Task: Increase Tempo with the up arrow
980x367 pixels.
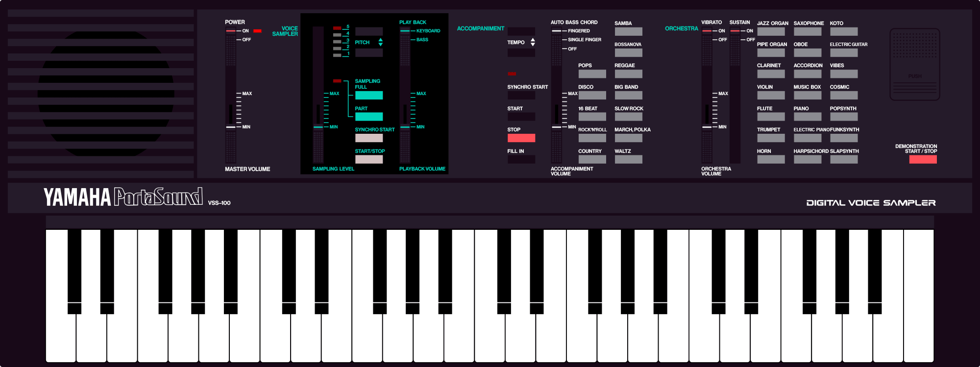Action: point(533,40)
